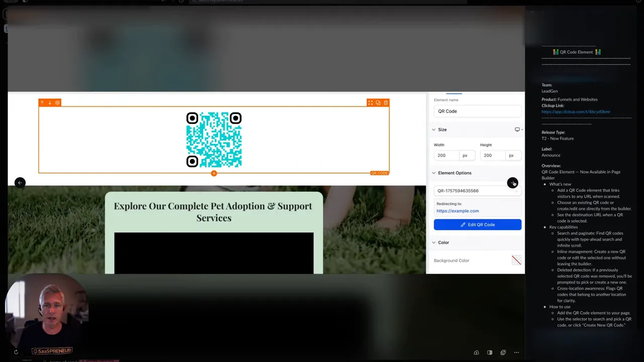Click the Height value field

click(x=493, y=155)
